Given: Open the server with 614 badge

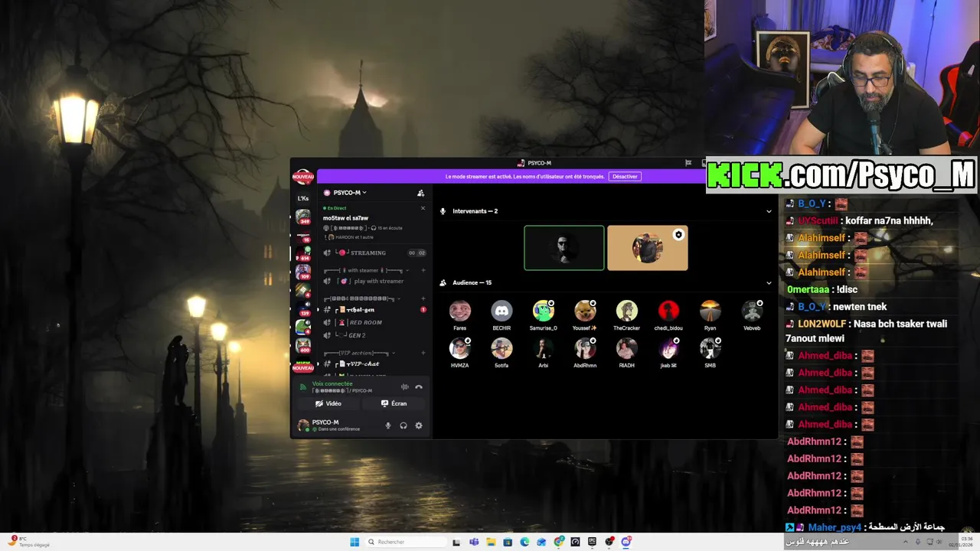Looking at the screenshot, I should click(303, 254).
